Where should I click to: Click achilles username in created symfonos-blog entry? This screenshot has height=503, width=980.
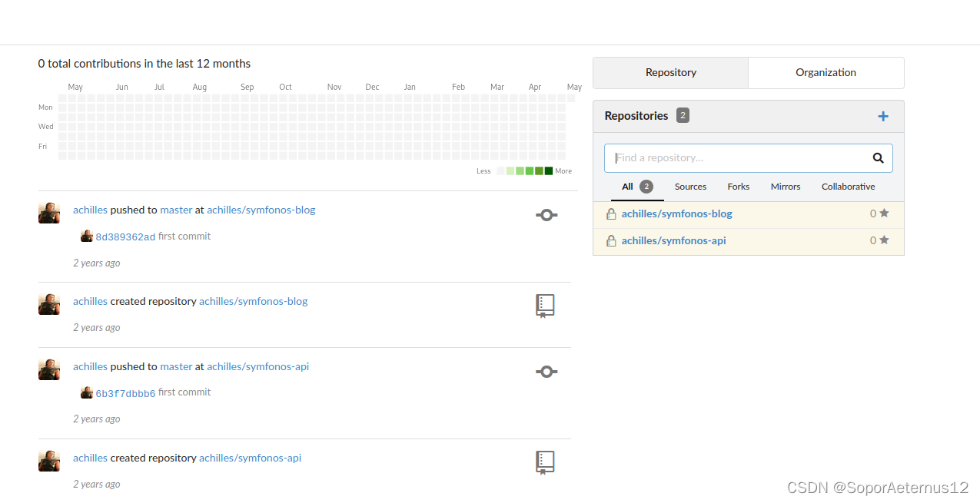pyautogui.click(x=90, y=301)
